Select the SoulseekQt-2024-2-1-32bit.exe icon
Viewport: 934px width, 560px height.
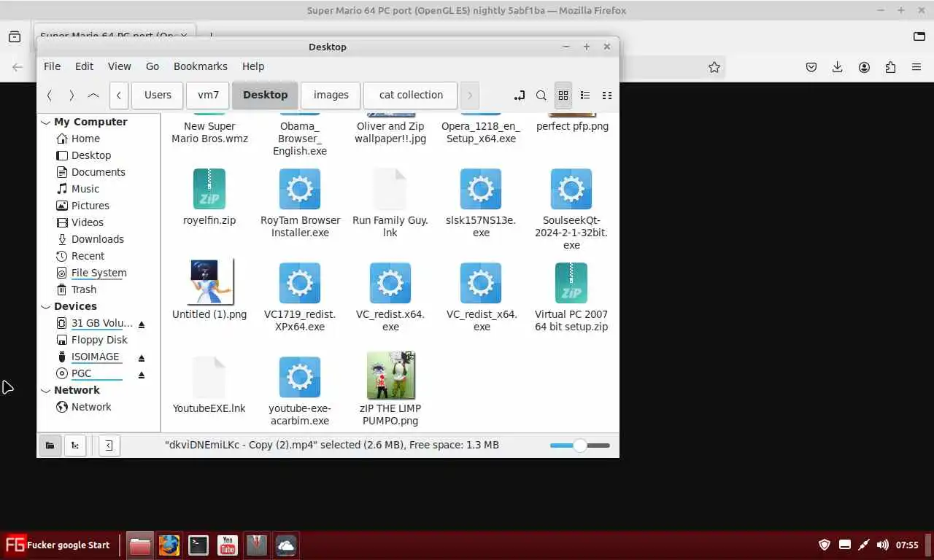571,189
